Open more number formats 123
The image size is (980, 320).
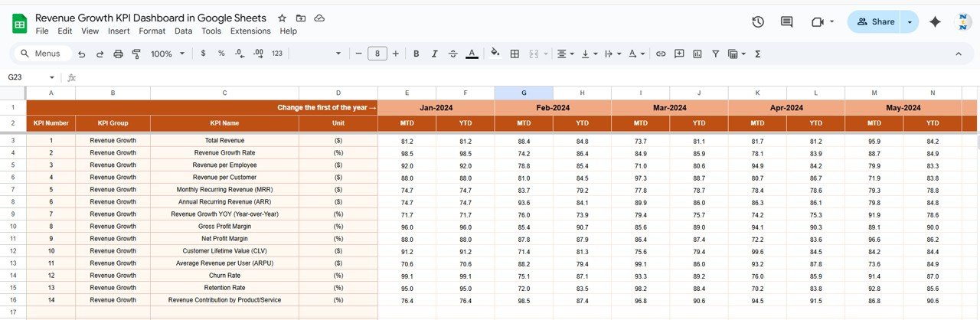click(x=277, y=54)
